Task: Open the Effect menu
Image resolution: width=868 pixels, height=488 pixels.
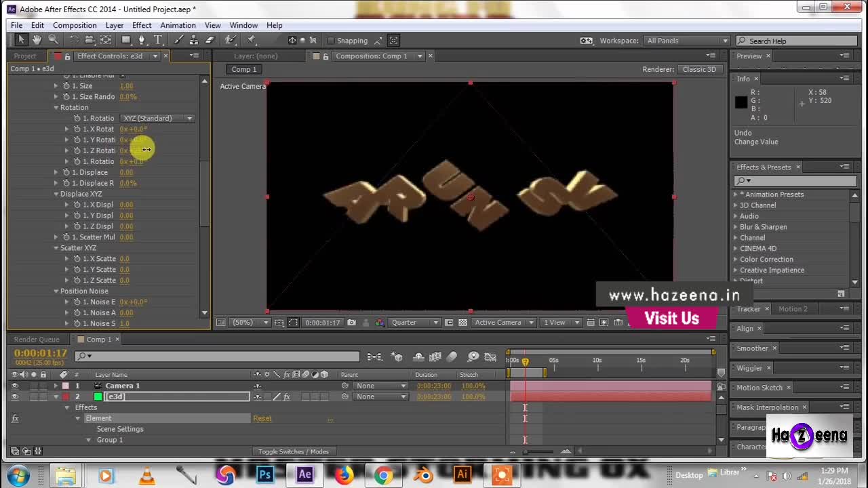Action: [142, 25]
